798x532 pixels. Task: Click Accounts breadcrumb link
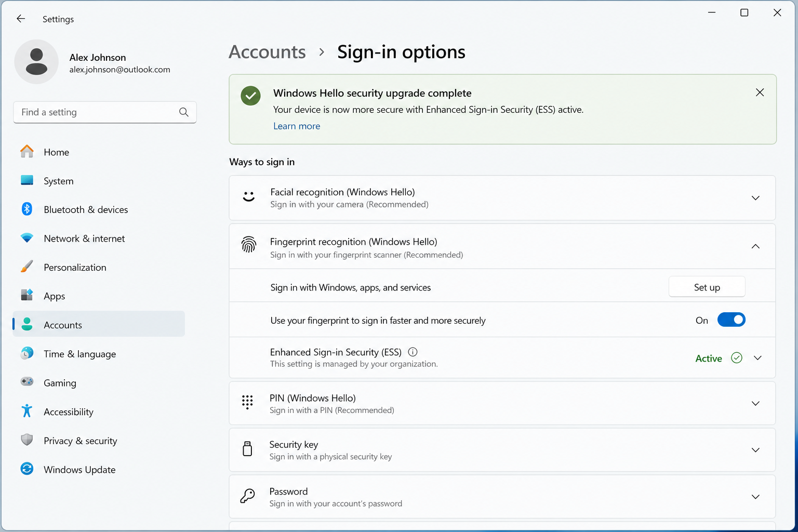coord(268,52)
